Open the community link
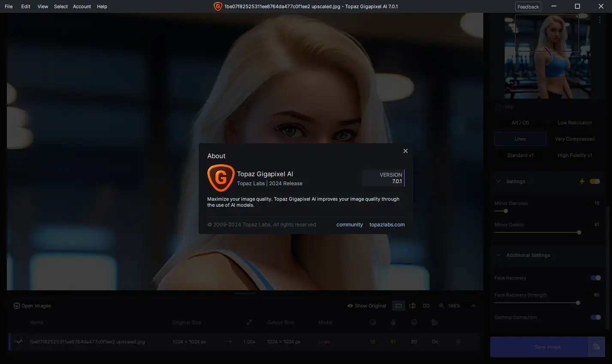 pyautogui.click(x=349, y=225)
